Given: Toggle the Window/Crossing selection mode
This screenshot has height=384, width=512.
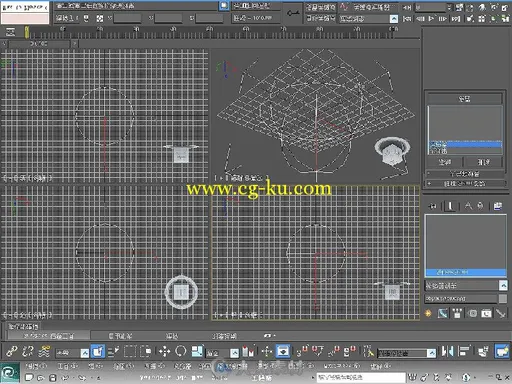Looking at the screenshot, I should (146, 352).
